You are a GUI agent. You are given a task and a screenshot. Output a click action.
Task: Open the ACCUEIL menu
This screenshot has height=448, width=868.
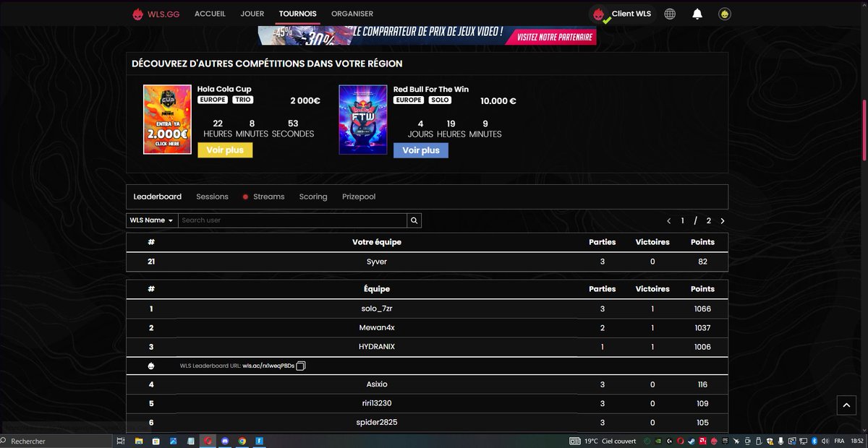(x=210, y=14)
